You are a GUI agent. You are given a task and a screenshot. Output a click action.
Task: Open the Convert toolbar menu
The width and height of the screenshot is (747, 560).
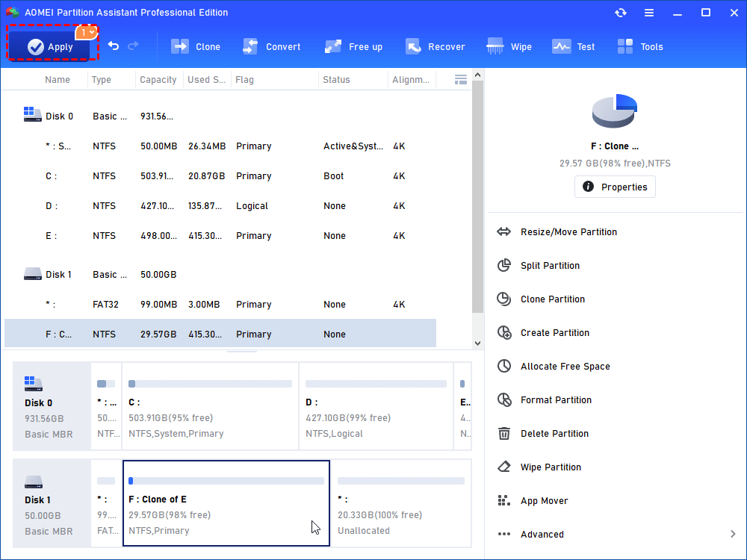pos(271,46)
